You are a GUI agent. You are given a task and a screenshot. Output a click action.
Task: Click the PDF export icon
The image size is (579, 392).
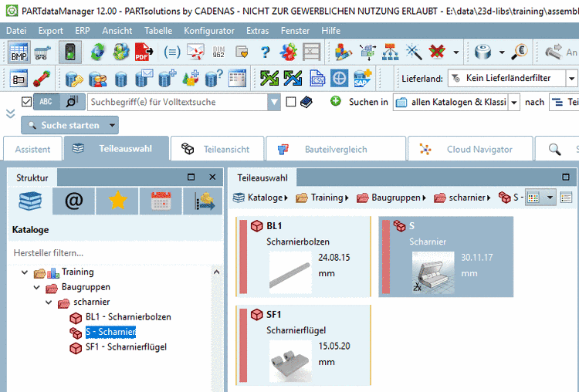point(144,52)
